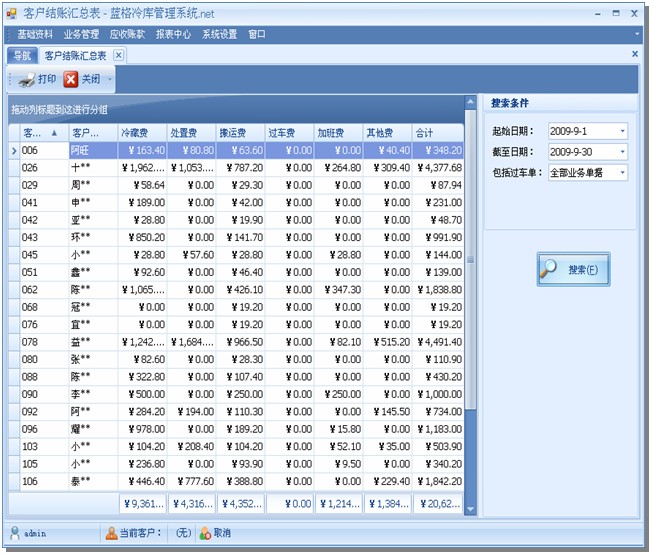The image size is (651, 554).
Task: Click the footer sum ¥20,62...
Action: [438, 504]
